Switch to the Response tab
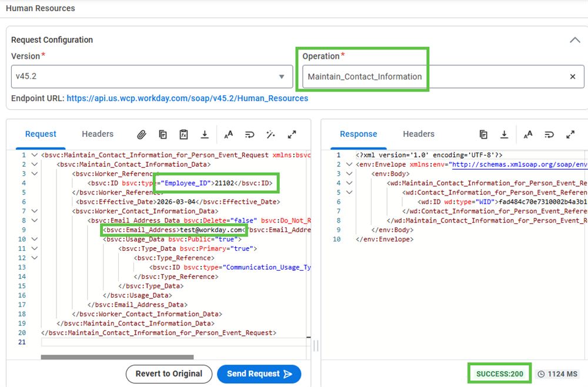The image size is (588, 387). click(359, 134)
